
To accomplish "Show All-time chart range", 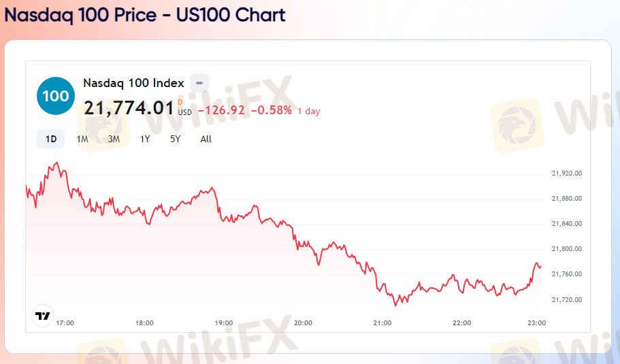I will coord(206,139).
